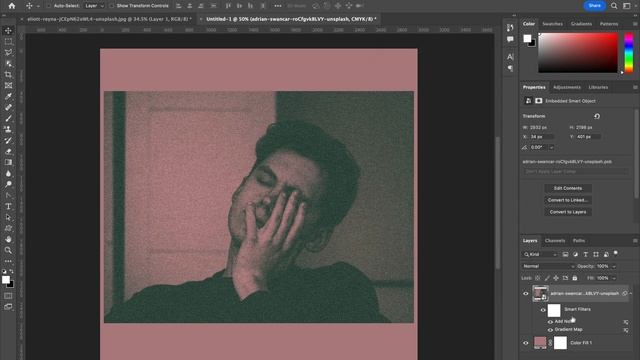This screenshot has height=360, width=640.
Task: Open the Comments panel icon
Action: (510, 39)
